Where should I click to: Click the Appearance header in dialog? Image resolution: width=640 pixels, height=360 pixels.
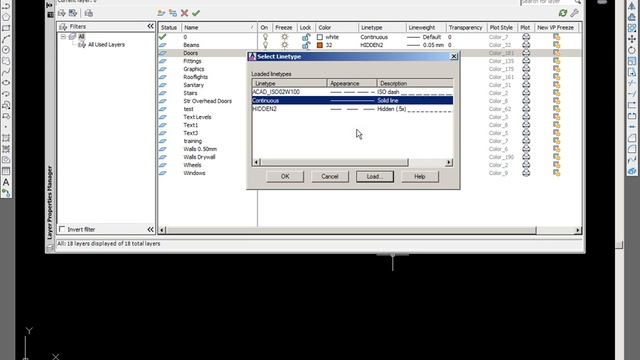click(352, 83)
